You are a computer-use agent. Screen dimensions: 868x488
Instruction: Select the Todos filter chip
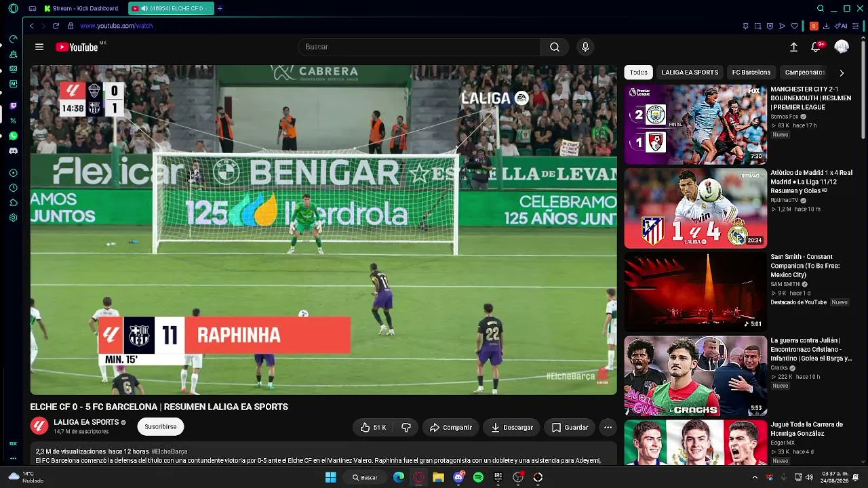tap(638, 72)
